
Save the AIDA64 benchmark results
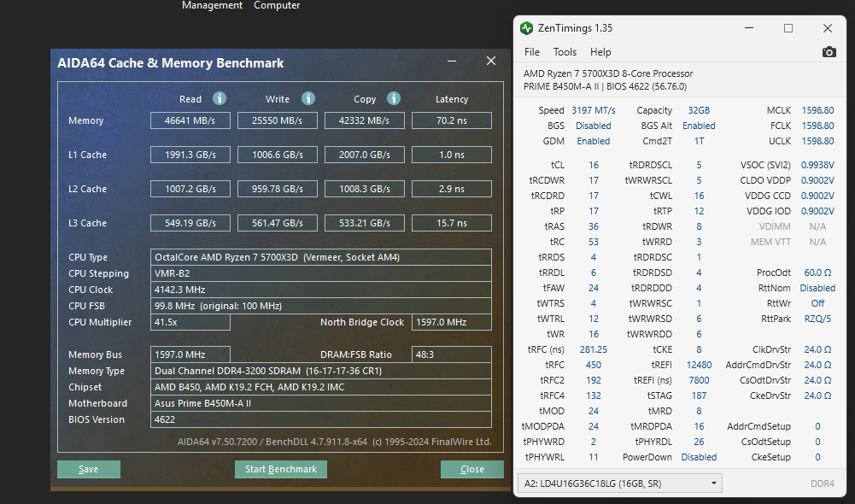click(x=88, y=469)
